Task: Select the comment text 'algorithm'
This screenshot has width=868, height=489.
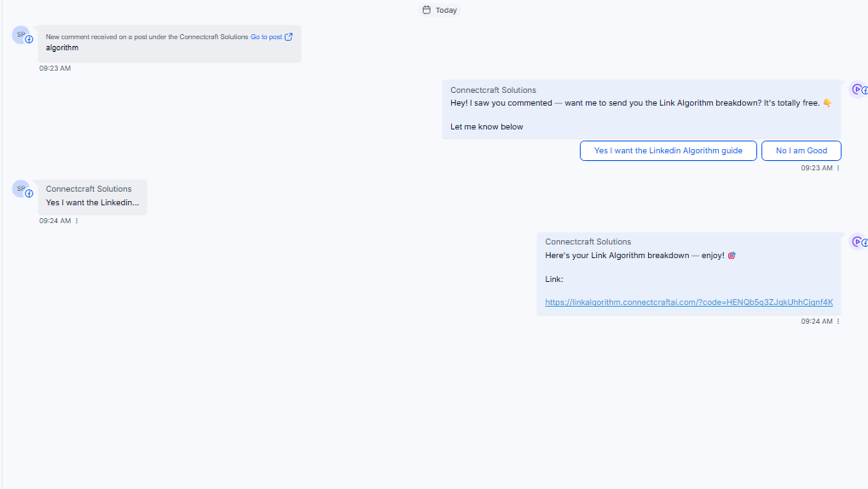Action: (62, 48)
